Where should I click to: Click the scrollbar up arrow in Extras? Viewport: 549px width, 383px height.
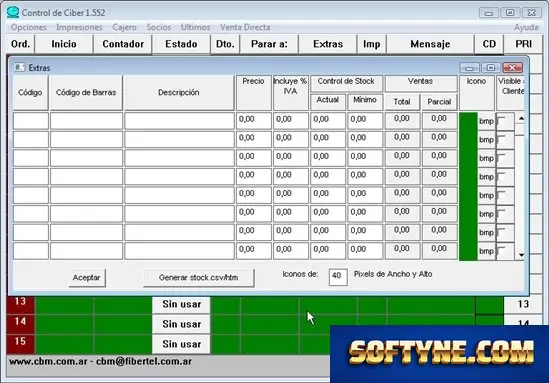(521, 119)
